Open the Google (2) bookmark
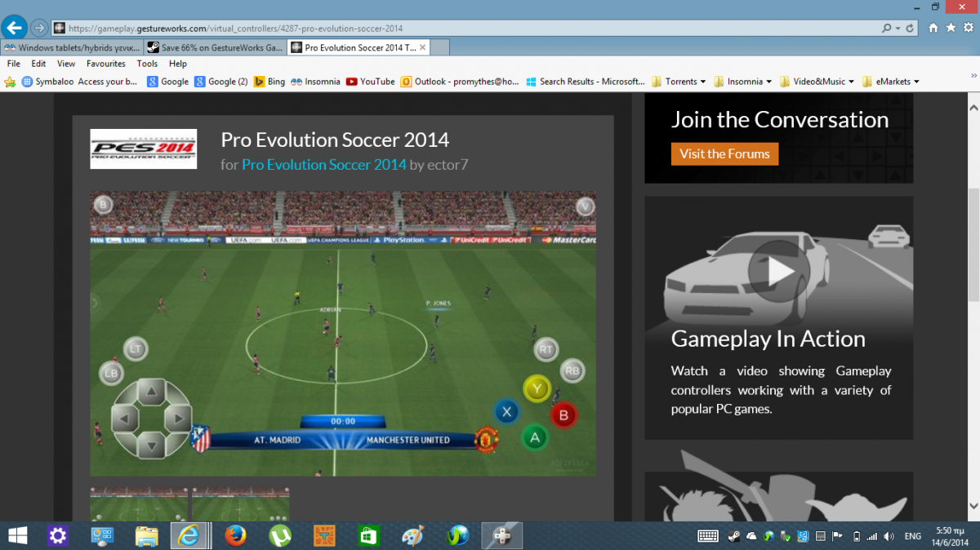The width and height of the screenshot is (980, 550). click(220, 82)
